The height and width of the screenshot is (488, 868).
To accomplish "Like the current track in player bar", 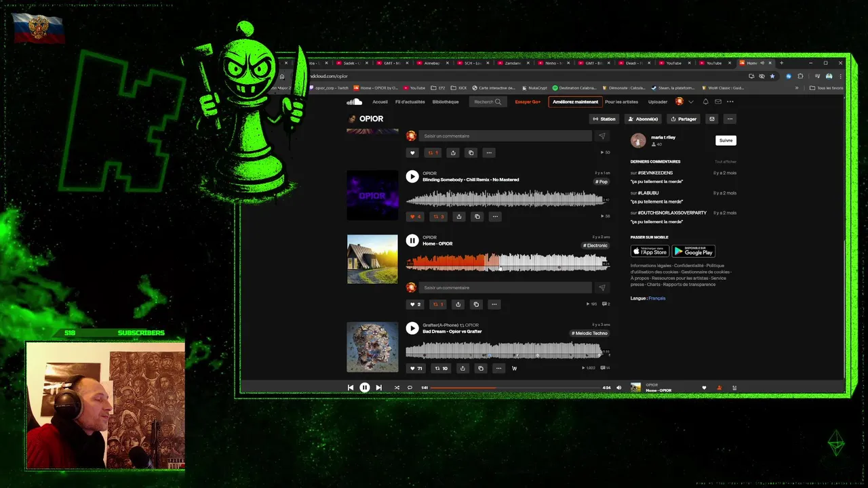I will click(704, 388).
